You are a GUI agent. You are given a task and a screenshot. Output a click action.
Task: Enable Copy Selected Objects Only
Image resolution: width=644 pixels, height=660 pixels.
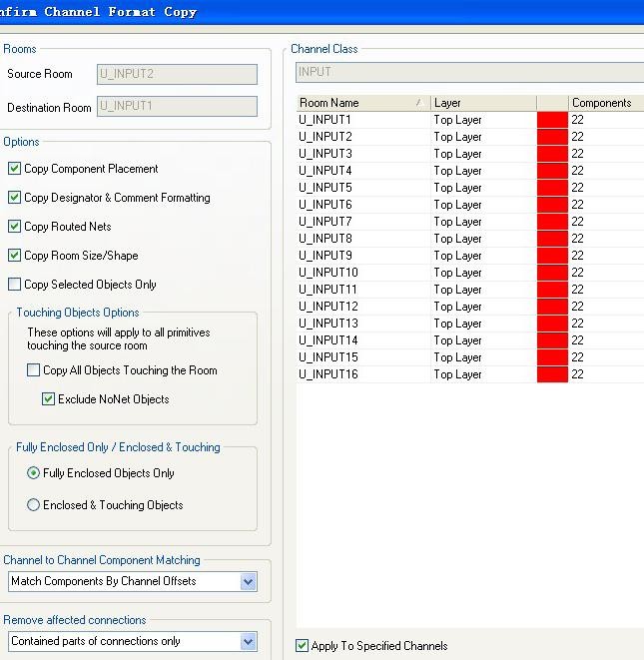tap(15, 285)
